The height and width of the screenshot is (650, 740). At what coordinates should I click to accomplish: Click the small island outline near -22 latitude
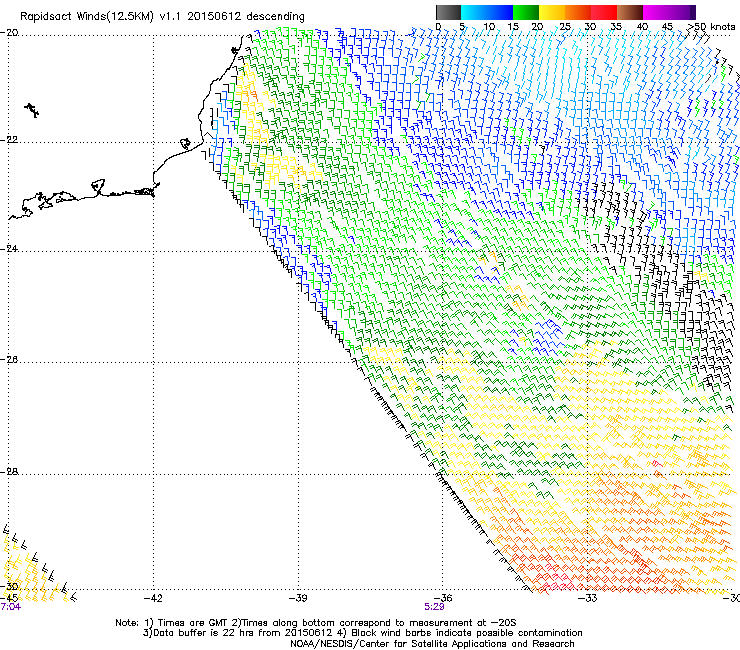[x=185, y=143]
